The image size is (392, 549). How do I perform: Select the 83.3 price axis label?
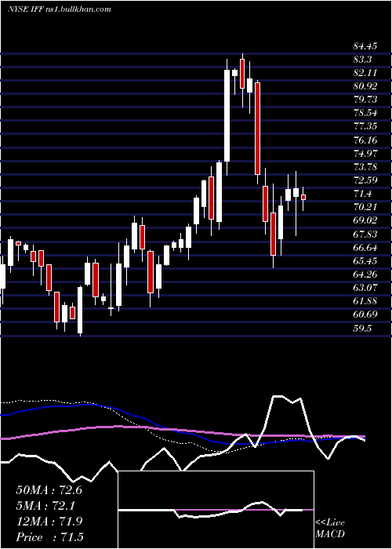tap(362, 60)
